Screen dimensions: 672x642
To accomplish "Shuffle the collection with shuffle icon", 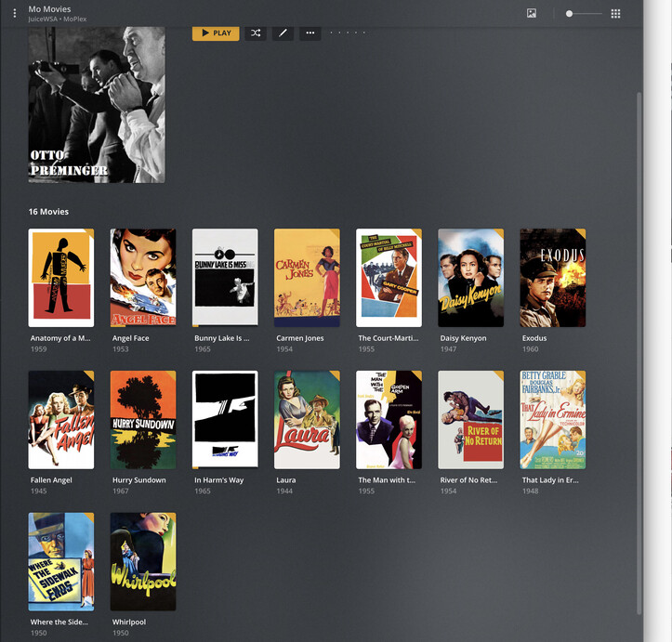I will 256,33.
